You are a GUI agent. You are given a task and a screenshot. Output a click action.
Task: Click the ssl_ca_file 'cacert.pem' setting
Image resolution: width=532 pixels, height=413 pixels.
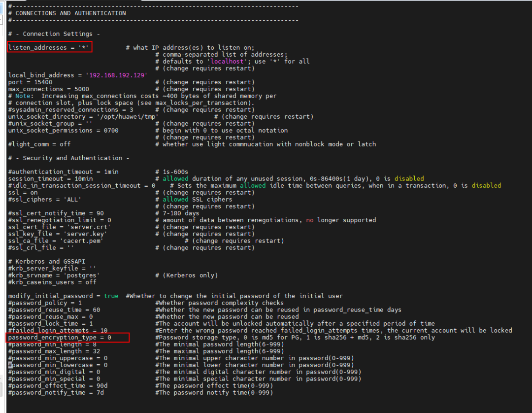click(56, 241)
